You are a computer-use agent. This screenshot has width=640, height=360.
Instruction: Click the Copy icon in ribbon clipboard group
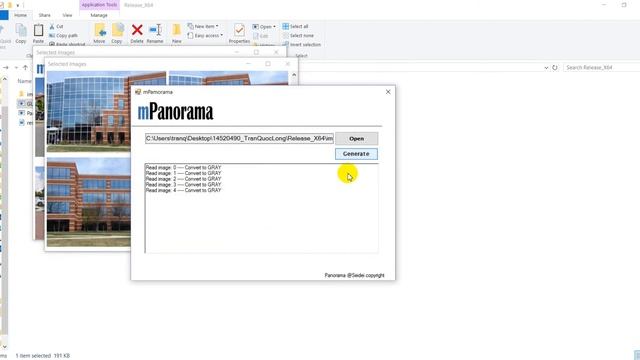click(x=21, y=33)
